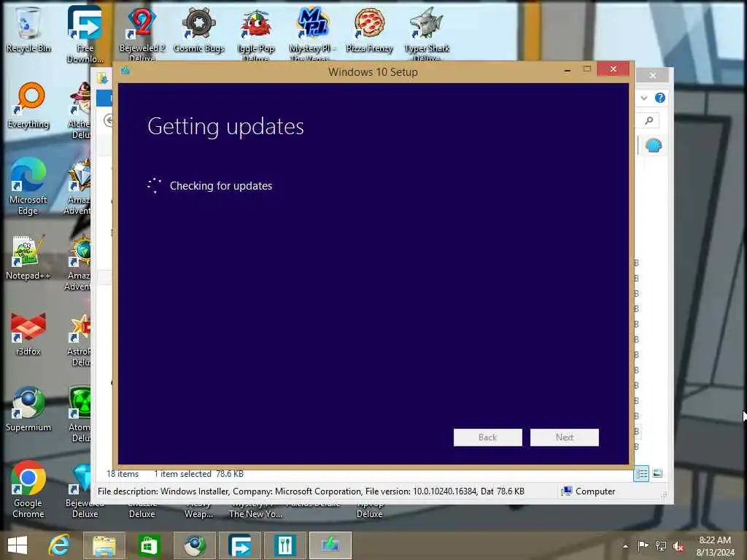Open Free Download Manager desktop shortcut
747x560 pixels.
(85, 34)
